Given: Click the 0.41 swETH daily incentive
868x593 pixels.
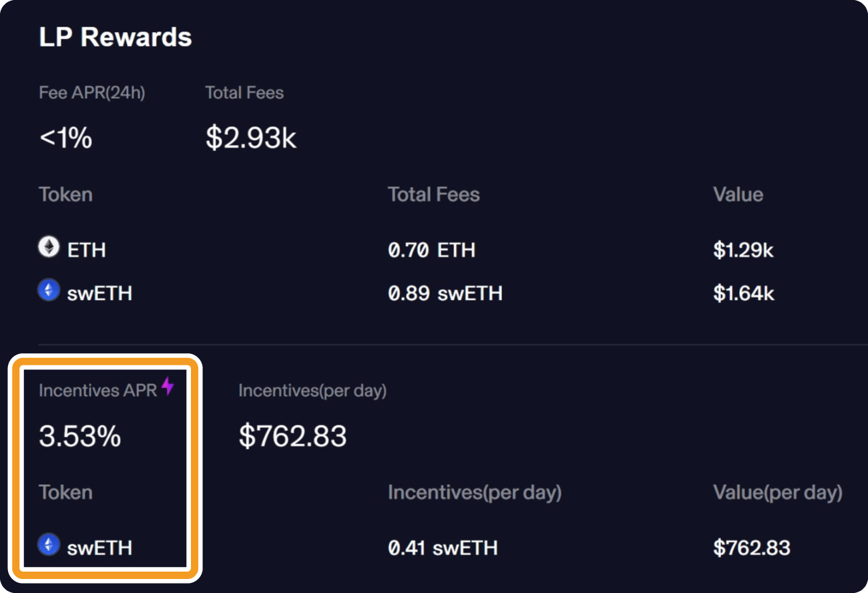Looking at the screenshot, I should click(x=443, y=548).
